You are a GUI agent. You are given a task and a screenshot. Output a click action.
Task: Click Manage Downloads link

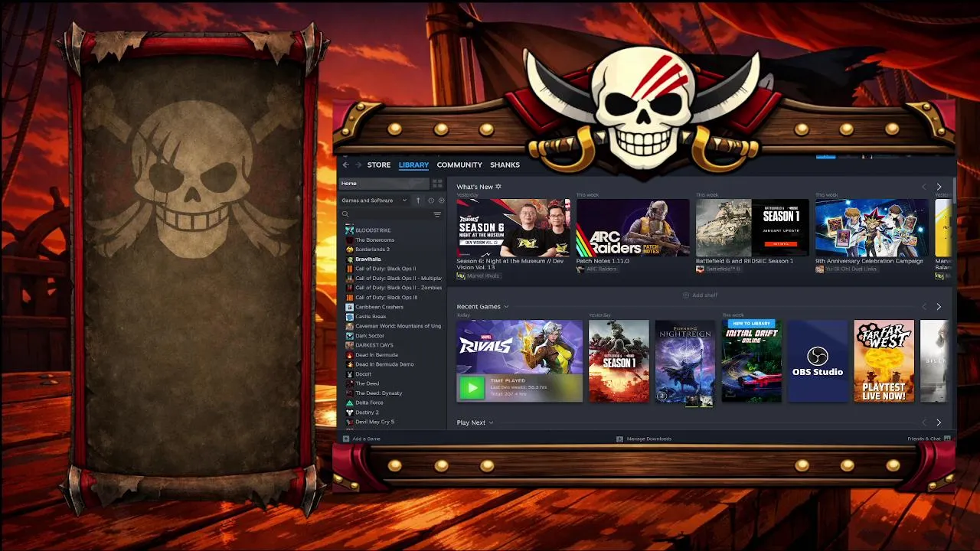pyautogui.click(x=648, y=439)
